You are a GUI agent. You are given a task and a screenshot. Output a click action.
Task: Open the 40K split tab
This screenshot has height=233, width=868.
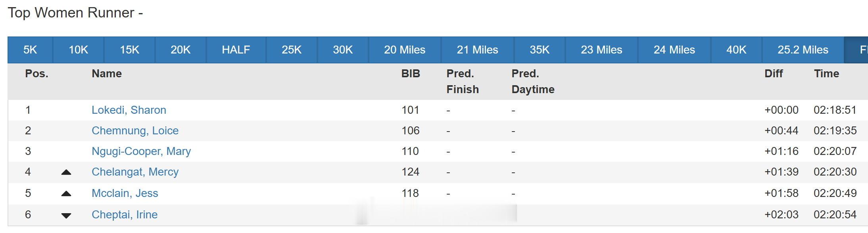(736, 50)
